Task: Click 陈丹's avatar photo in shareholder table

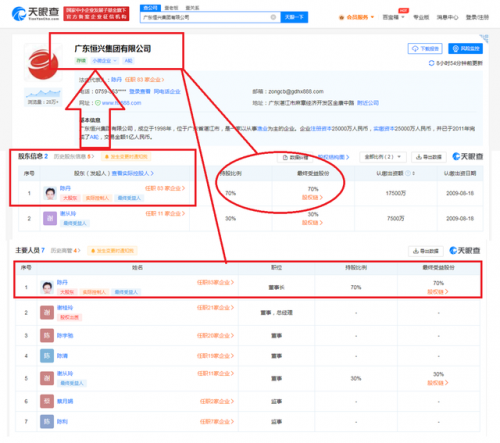Action: pyautogui.click(x=50, y=193)
